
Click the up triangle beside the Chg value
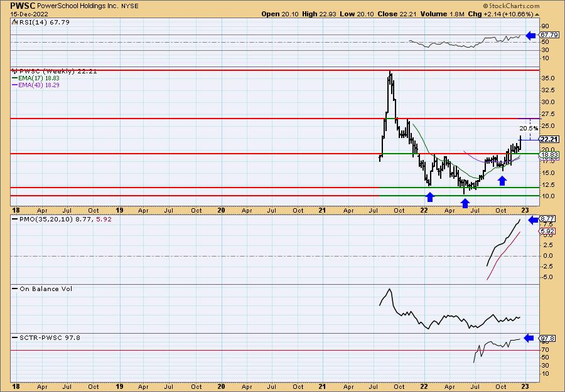coord(537,14)
